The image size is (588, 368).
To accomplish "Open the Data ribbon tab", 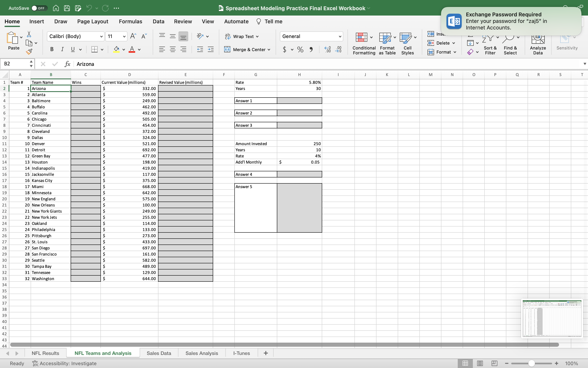I will coord(158,21).
